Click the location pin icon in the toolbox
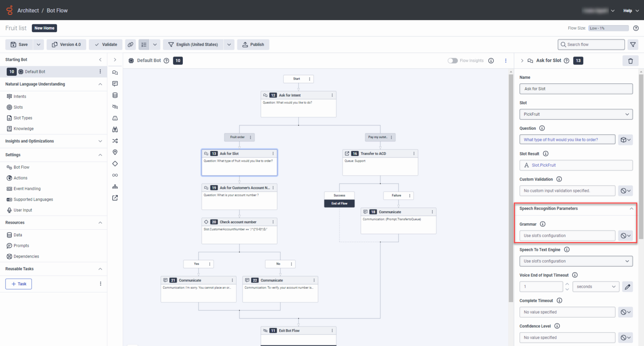This screenshot has height=346, width=644. click(x=115, y=152)
